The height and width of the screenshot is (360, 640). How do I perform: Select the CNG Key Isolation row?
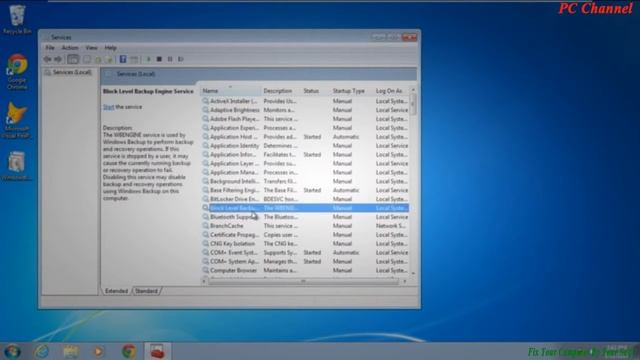305,244
